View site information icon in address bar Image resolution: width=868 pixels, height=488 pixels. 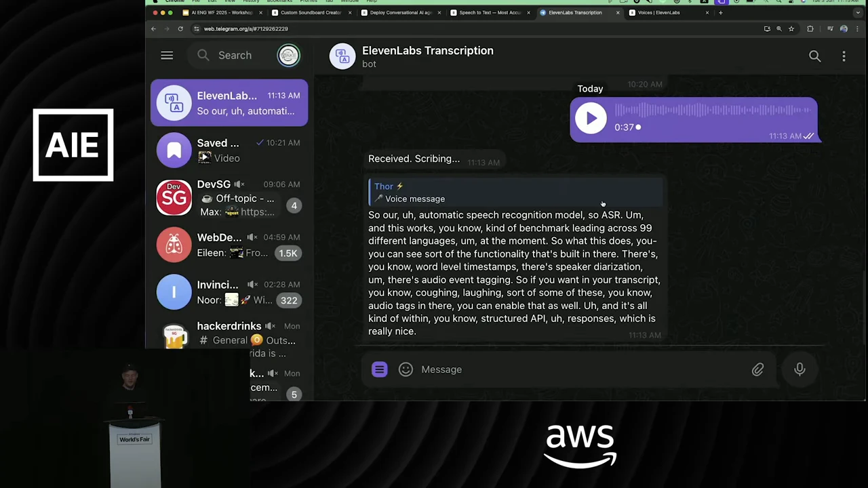(196, 28)
